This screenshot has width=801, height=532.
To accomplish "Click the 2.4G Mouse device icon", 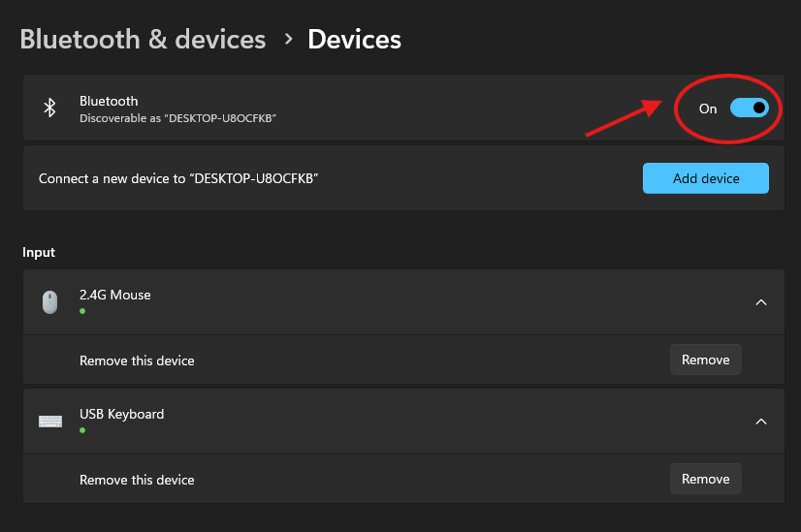I will coord(49,302).
